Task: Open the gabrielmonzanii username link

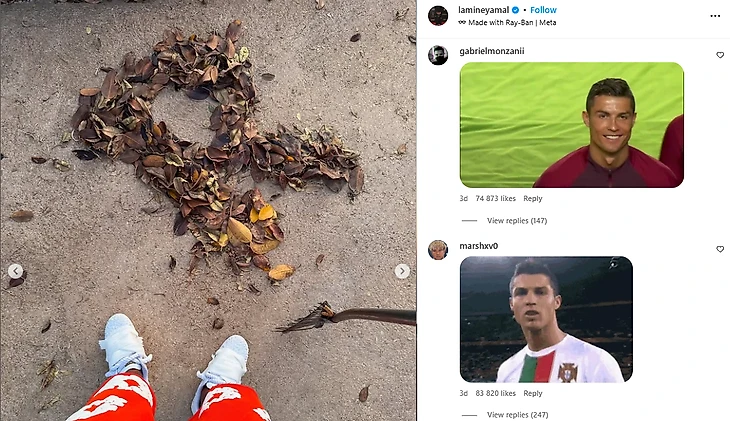Action: click(x=492, y=51)
